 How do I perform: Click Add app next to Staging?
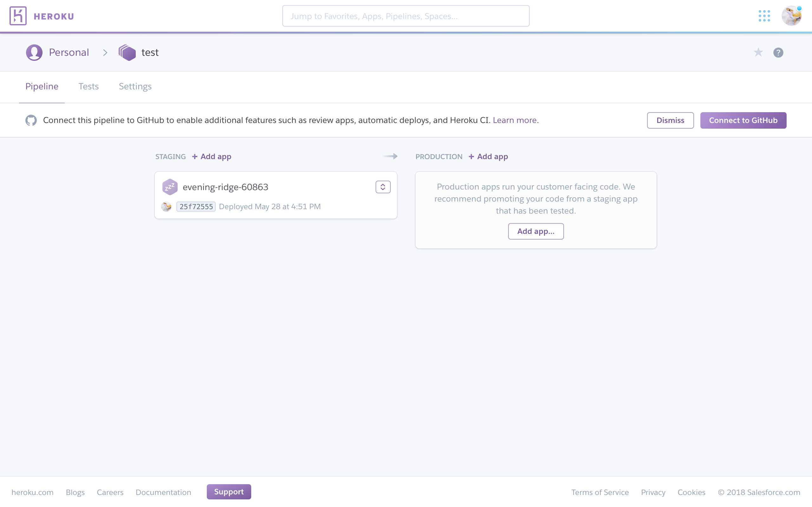(212, 157)
